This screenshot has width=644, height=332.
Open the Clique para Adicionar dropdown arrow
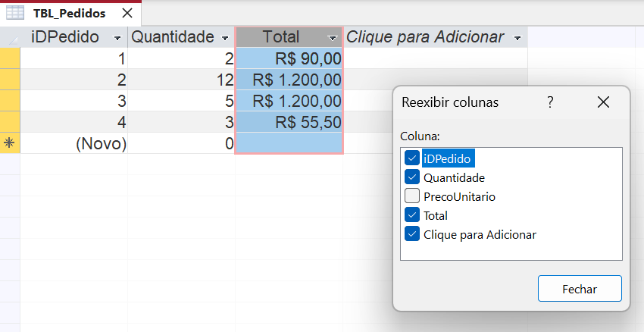517,38
